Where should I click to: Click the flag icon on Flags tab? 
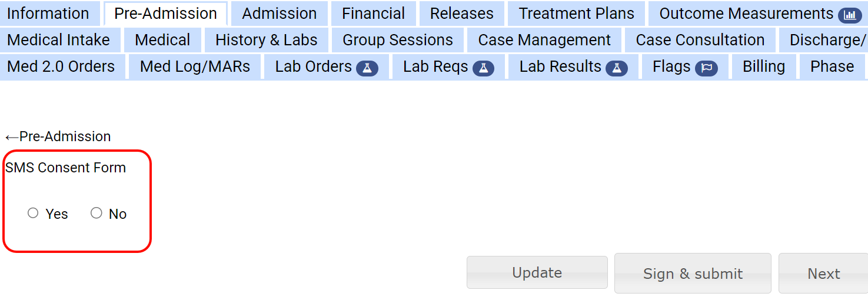(706, 68)
